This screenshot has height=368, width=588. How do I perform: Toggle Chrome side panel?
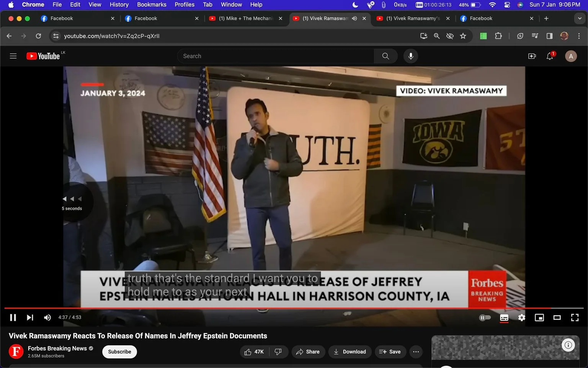point(549,36)
